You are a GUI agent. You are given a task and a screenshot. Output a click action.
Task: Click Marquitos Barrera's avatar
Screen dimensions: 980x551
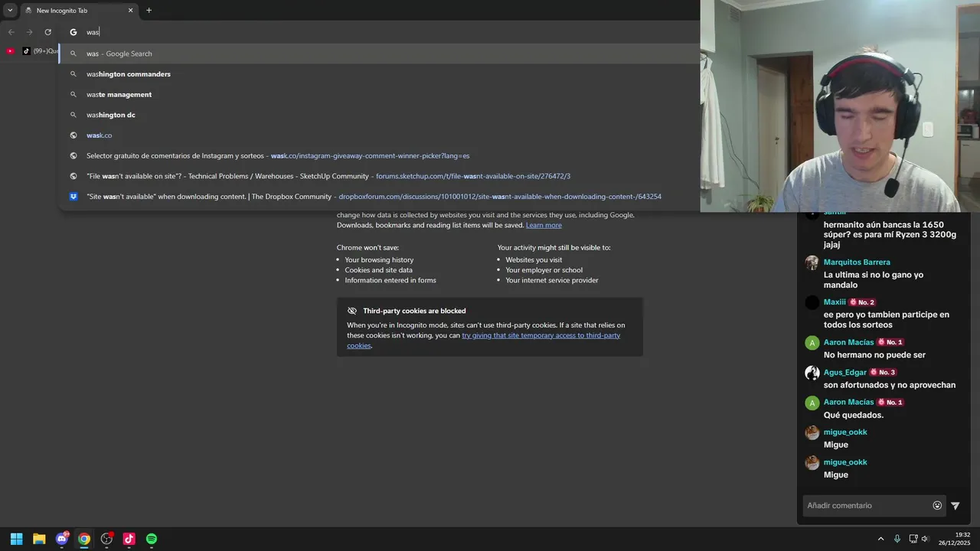coord(812,262)
